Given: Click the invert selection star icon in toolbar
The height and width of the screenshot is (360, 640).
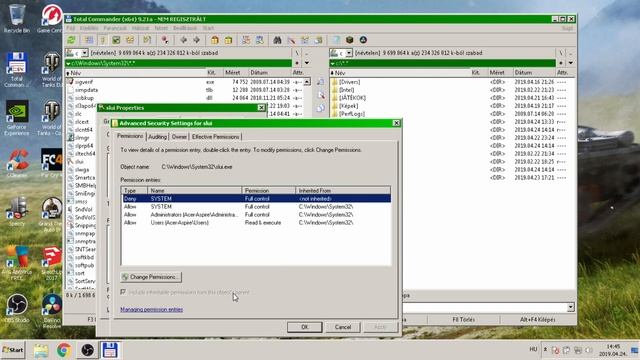Looking at the screenshot, I should [165, 40].
